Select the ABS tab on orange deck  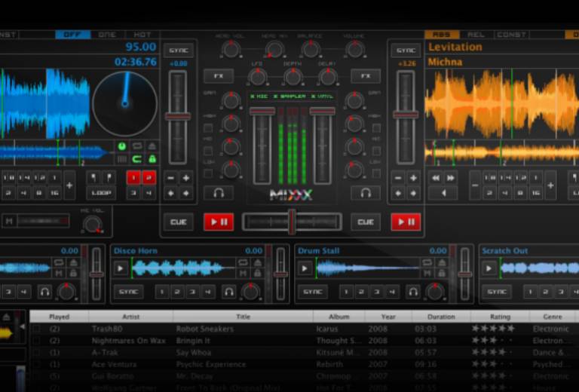pos(442,35)
